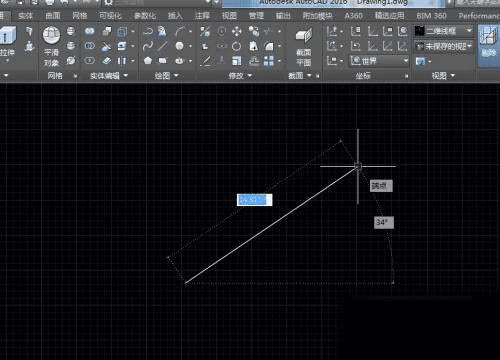The width and height of the screenshot is (500, 360).
Task: Switch to the 附加模块 ribbon tab
Action: click(318, 16)
